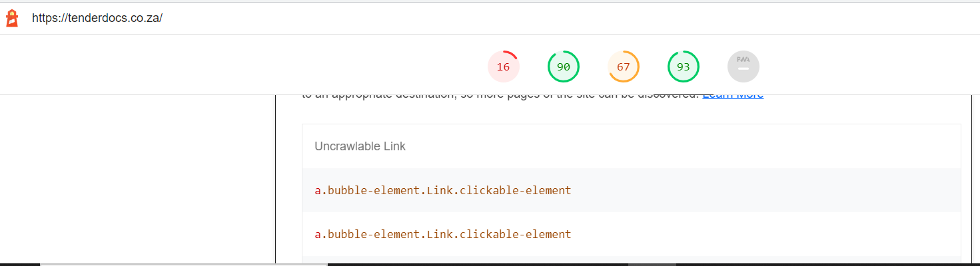This screenshot has height=266, width=980.
Task: Select the second a.bubble-element.Link.clickable-element row
Action: click(443, 234)
